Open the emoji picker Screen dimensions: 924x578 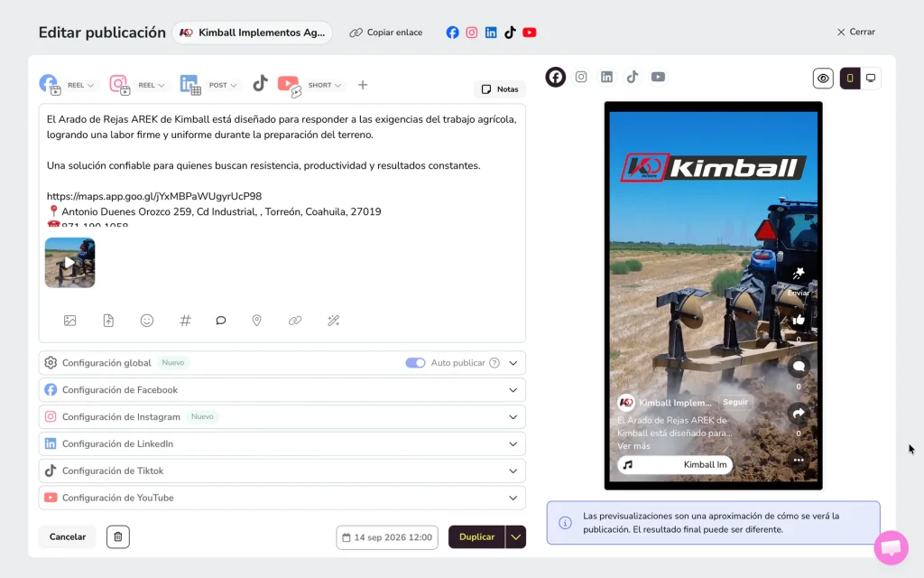147,321
